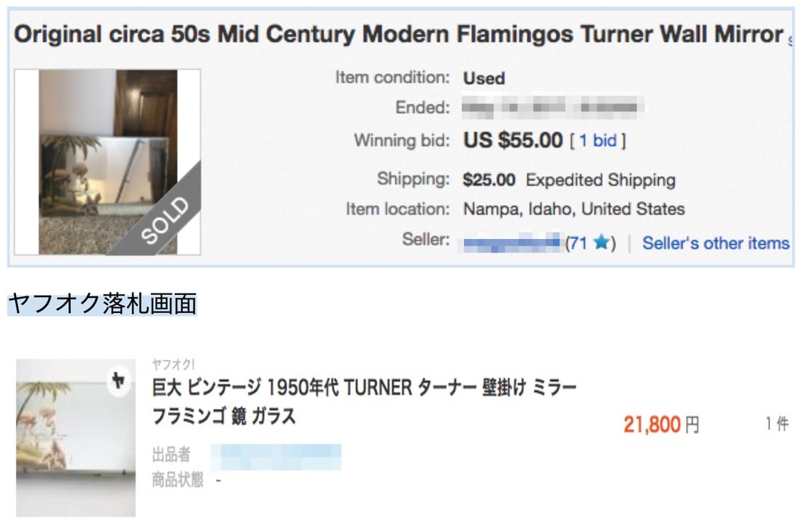Click the 1件 item count
Screen dimensions: 812x526
pos(776,424)
